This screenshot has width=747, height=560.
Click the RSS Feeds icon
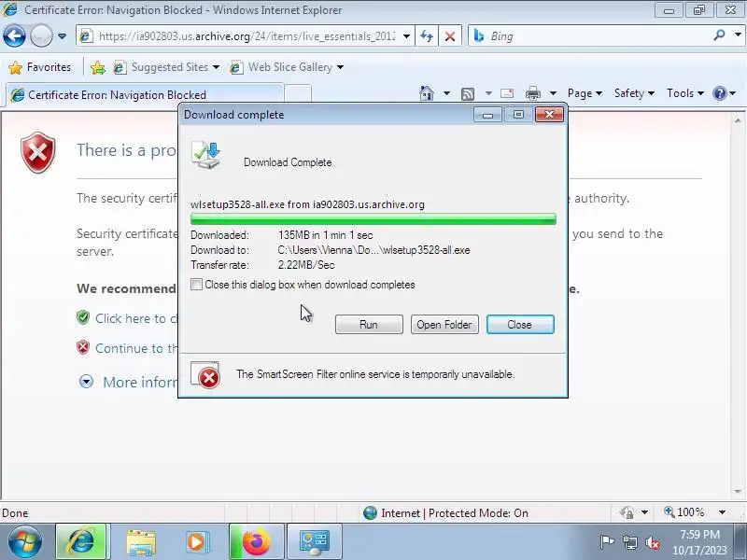coord(468,93)
